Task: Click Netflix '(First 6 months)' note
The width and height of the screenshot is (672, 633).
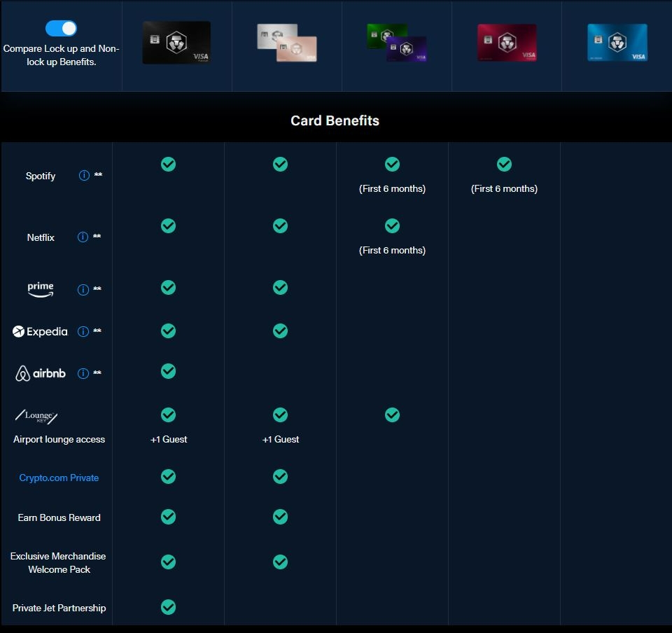Action: coord(392,250)
